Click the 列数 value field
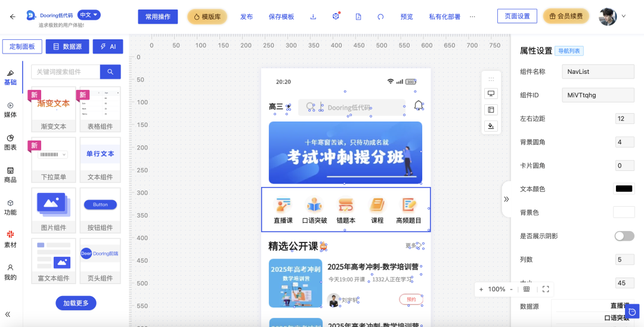Image resolution: width=644 pixels, height=327 pixels. [x=625, y=260]
